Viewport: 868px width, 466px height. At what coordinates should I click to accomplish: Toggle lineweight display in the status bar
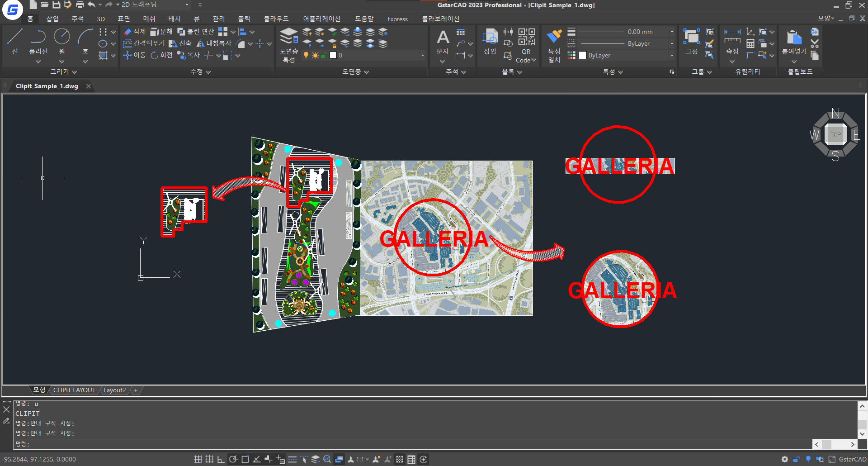click(x=292, y=459)
